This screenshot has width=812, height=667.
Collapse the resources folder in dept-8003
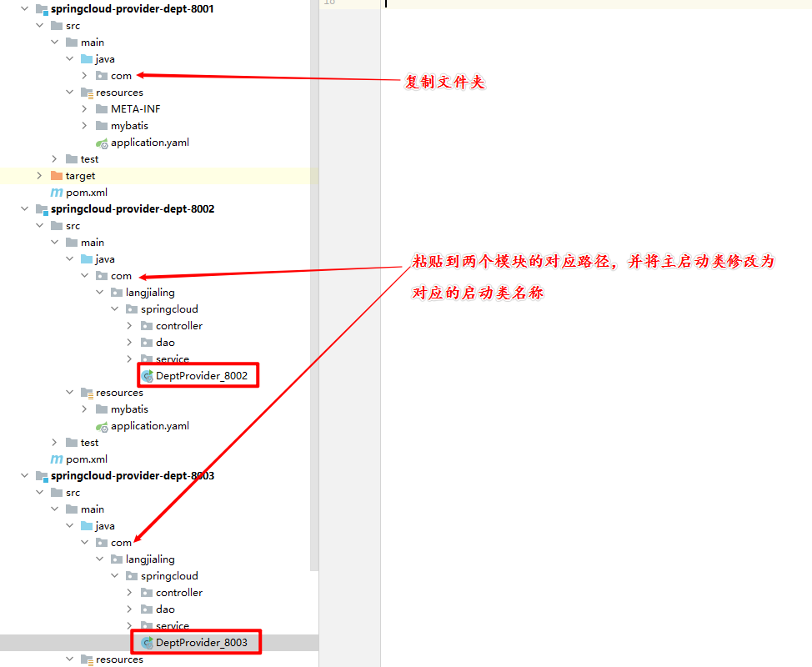(69, 659)
